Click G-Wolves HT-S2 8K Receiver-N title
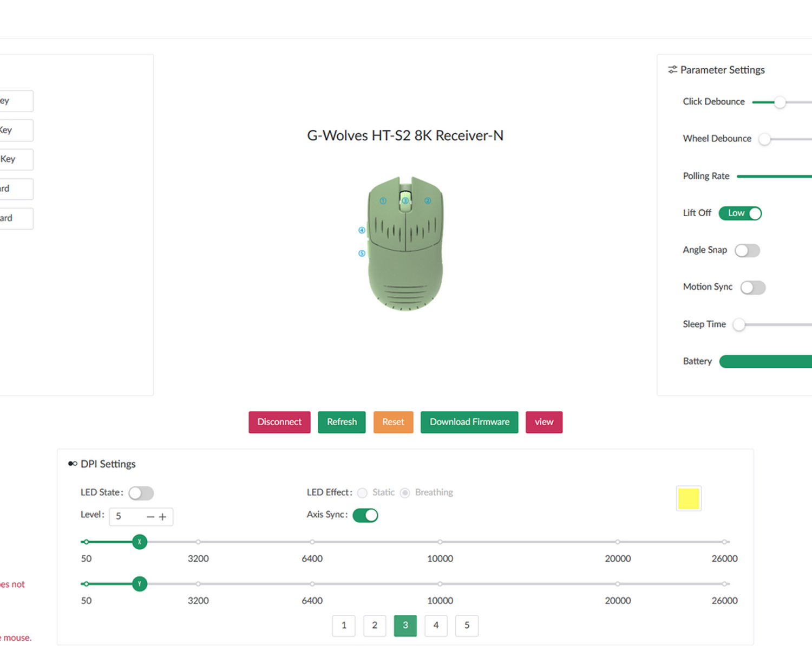Viewport: 812px width, 650px height. pos(405,135)
